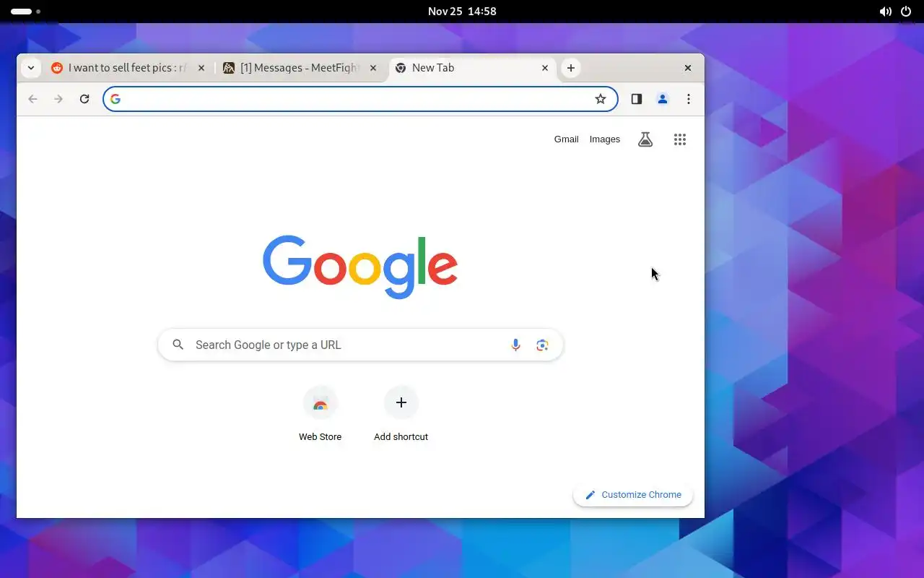Open the GNOME Activities overview
The image size is (924, 578).
pos(25,12)
